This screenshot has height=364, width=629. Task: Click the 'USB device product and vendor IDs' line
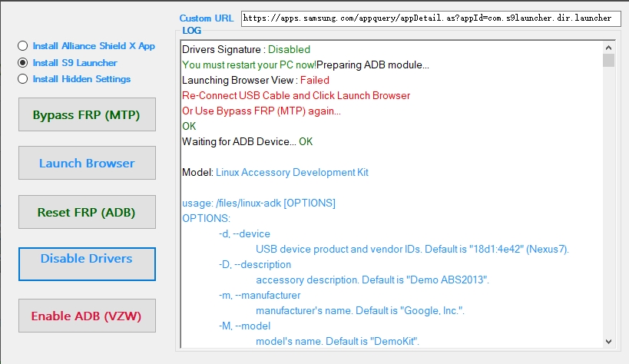click(412, 250)
